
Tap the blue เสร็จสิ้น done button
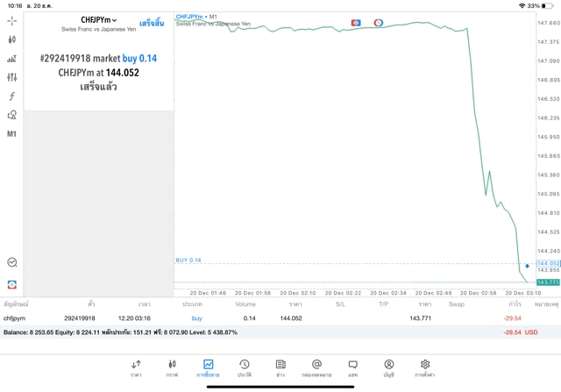click(152, 24)
